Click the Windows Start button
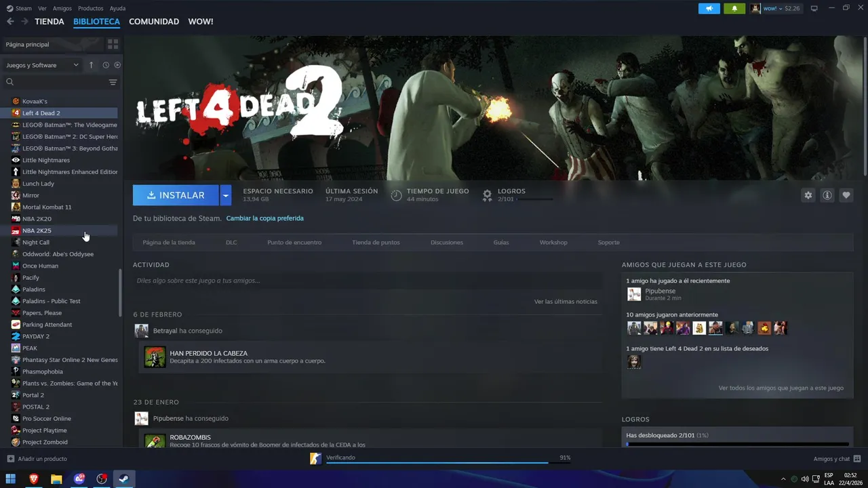The image size is (868, 488). 11,479
